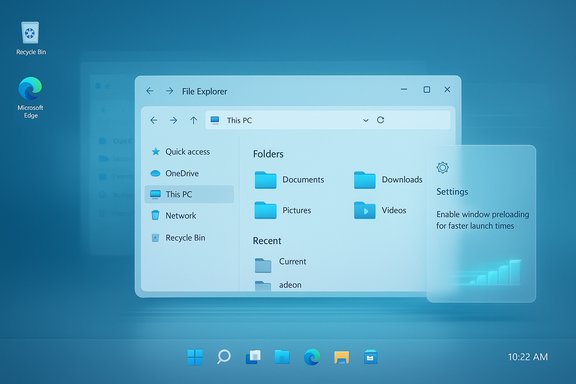Open the Videos folder
Image resolution: width=576 pixels, height=384 pixels.
point(380,210)
